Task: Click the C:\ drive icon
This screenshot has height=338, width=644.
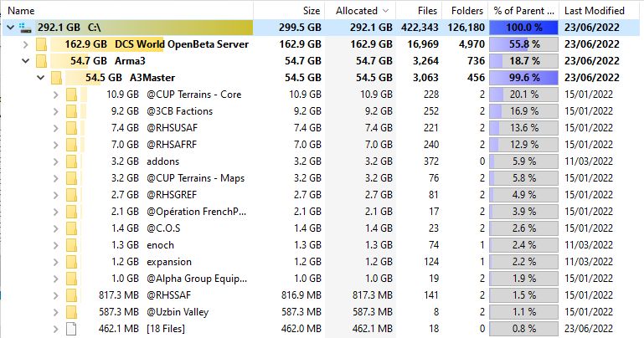Action: (x=24, y=28)
